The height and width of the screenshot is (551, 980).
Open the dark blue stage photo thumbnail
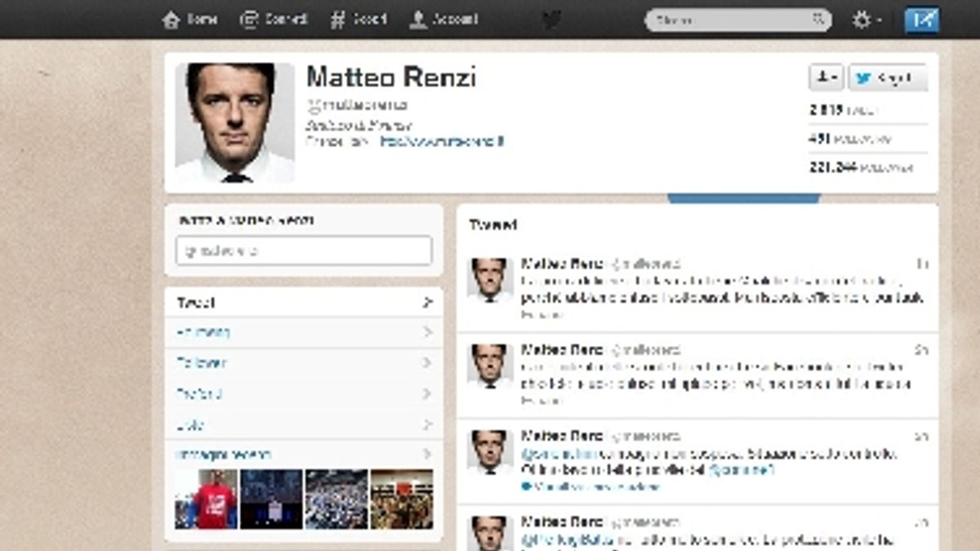point(271,499)
